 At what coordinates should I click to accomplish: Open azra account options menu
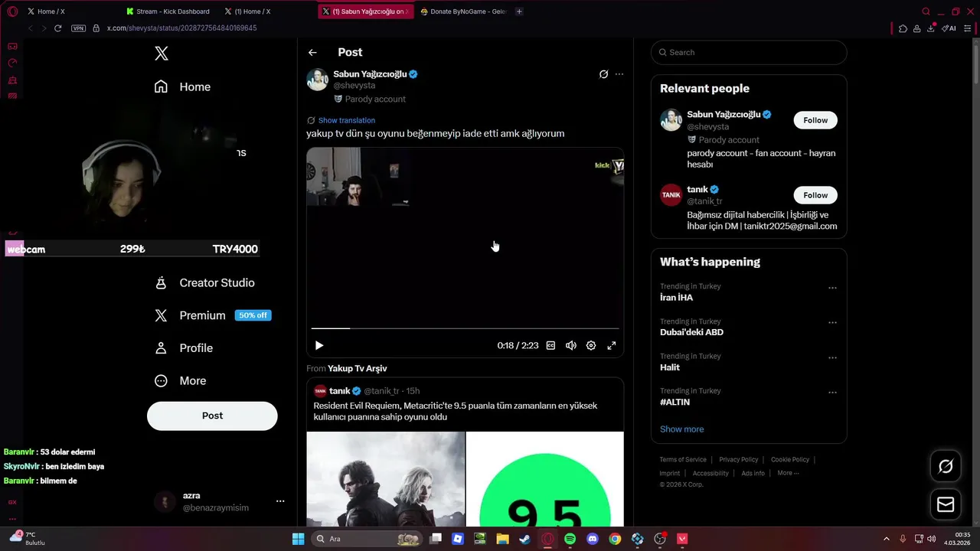(280, 501)
